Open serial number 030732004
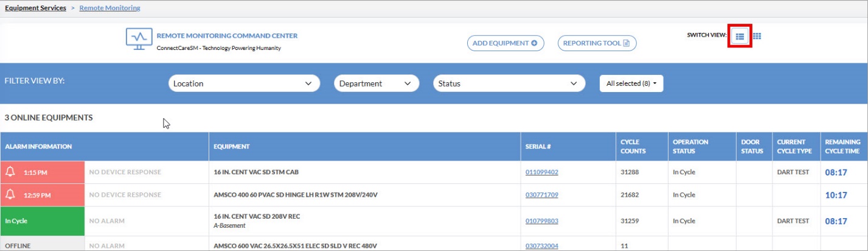The height and width of the screenshot is (251, 868). (541, 246)
